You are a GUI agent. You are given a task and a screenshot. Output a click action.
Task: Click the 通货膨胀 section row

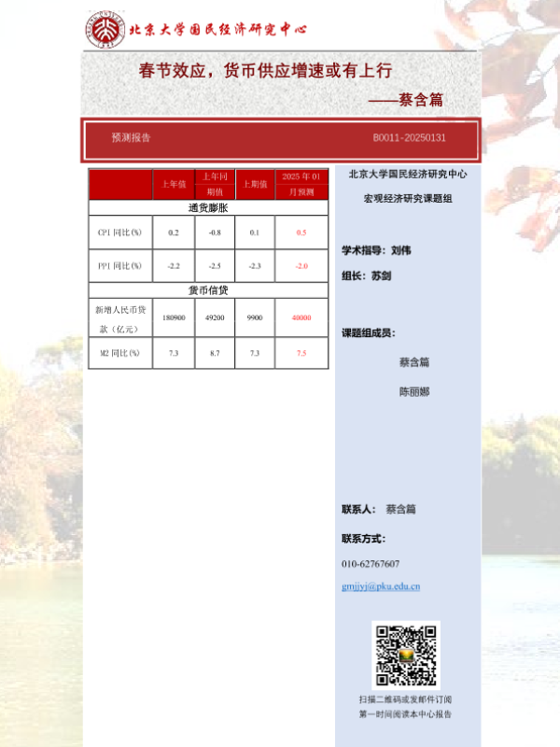(x=208, y=208)
